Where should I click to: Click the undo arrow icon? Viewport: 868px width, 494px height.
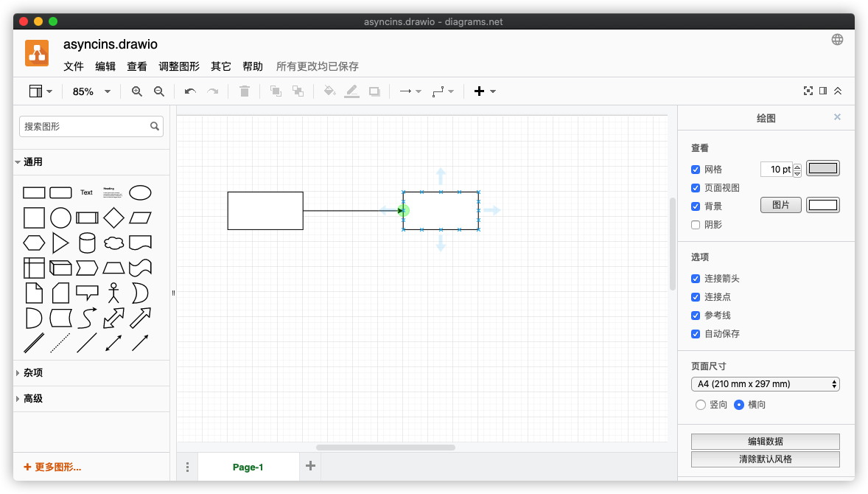tap(190, 91)
